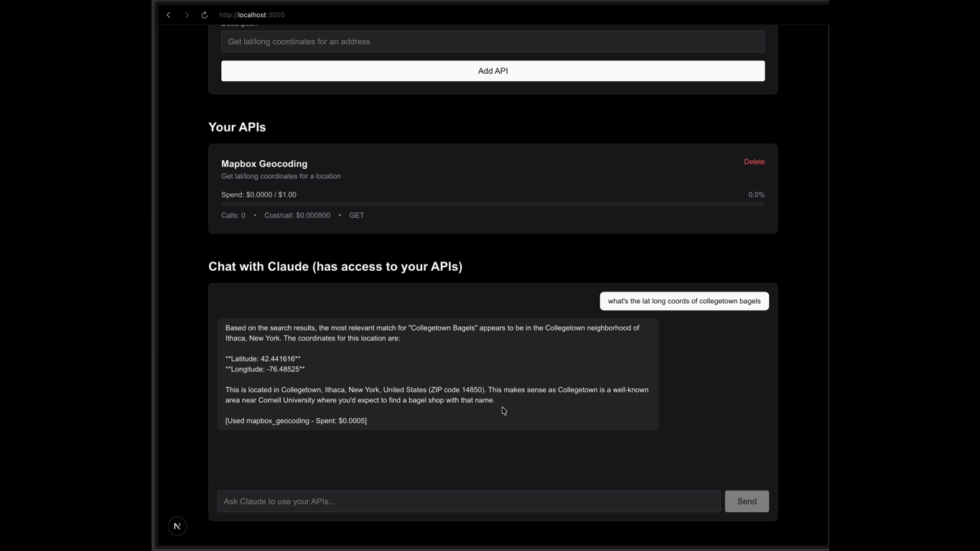Click the page reload icon
980x551 pixels.
[x=204, y=14]
